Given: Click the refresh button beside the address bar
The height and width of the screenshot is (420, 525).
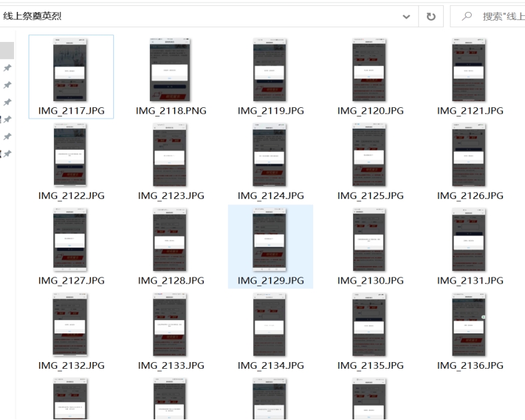Looking at the screenshot, I should pos(430,16).
